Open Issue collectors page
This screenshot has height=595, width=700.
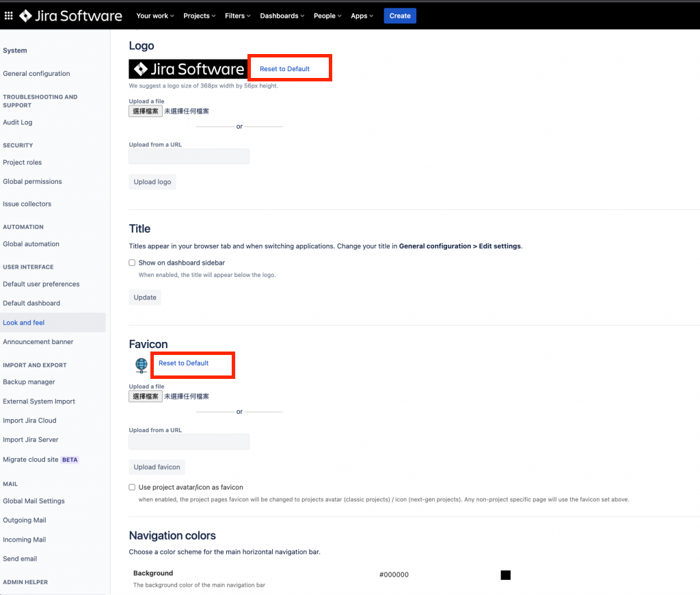coord(27,204)
